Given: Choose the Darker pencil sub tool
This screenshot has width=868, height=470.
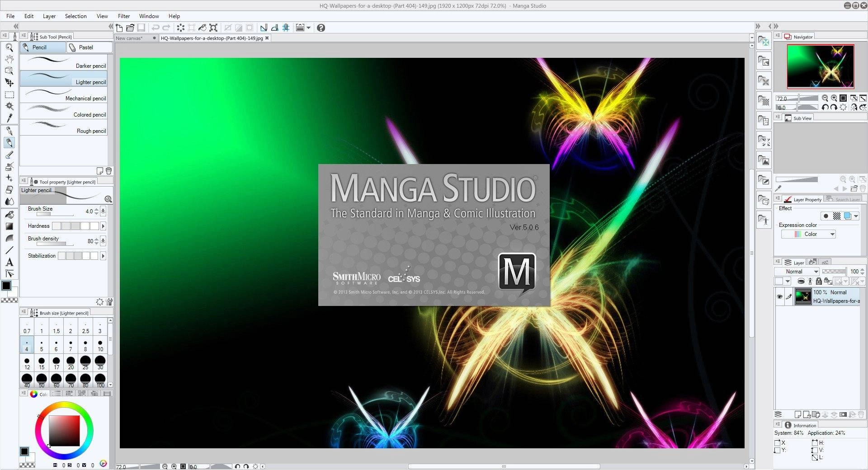Looking at the screenshot, I should pos(64,62).
